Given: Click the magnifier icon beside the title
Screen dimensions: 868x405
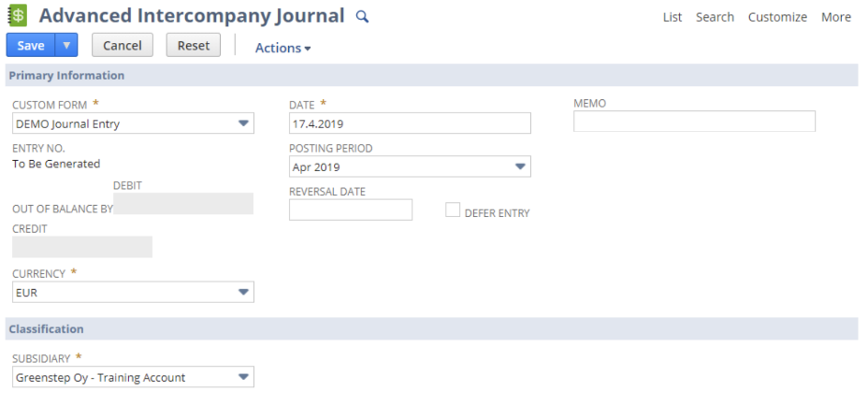Looking at the screenshot, I should tap(363, 17).
